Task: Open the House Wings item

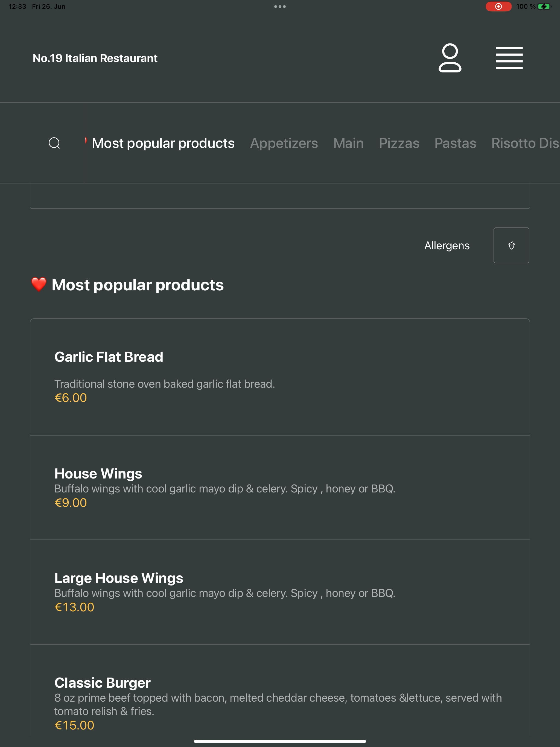Action: 280,487
